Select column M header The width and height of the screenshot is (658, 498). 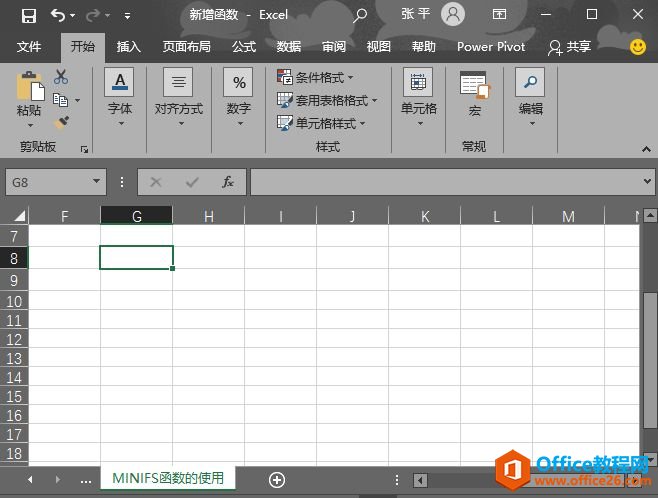[569, 216]
